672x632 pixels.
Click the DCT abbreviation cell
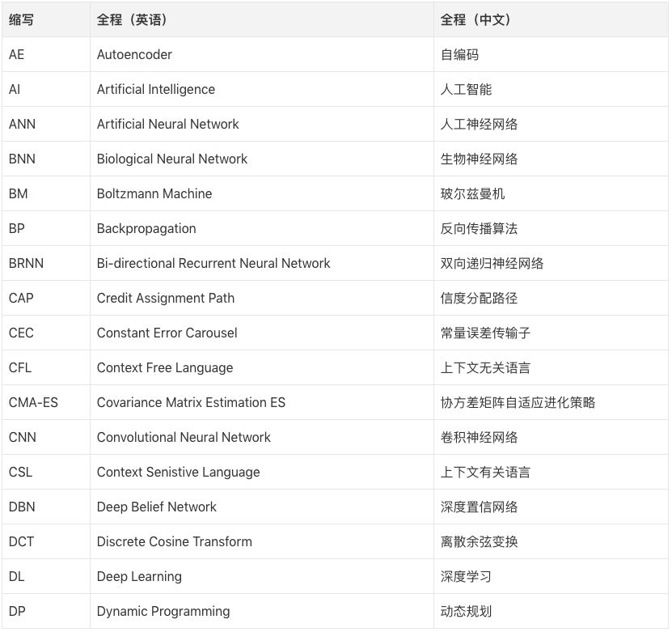(x=46, y=541)
